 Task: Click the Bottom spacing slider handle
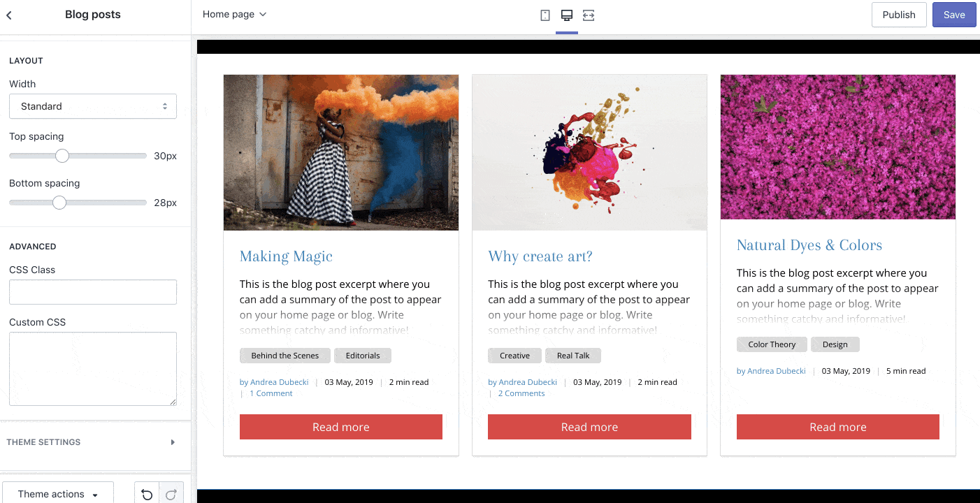point(59,203)
